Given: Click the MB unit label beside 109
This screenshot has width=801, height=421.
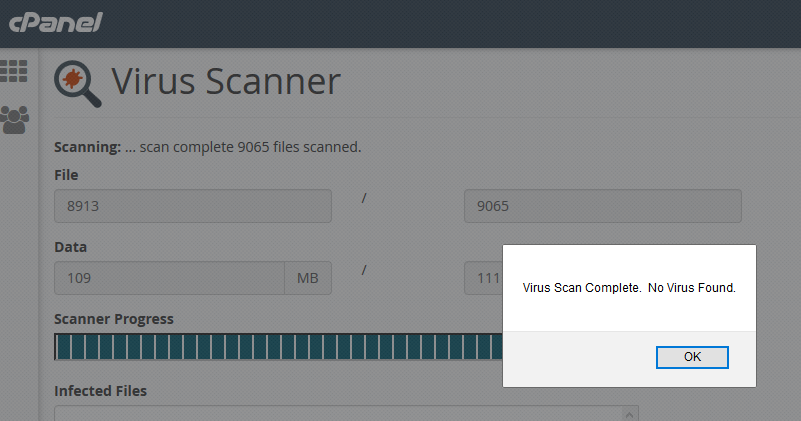Looking at the screenshot, I should tap(308, 278).
